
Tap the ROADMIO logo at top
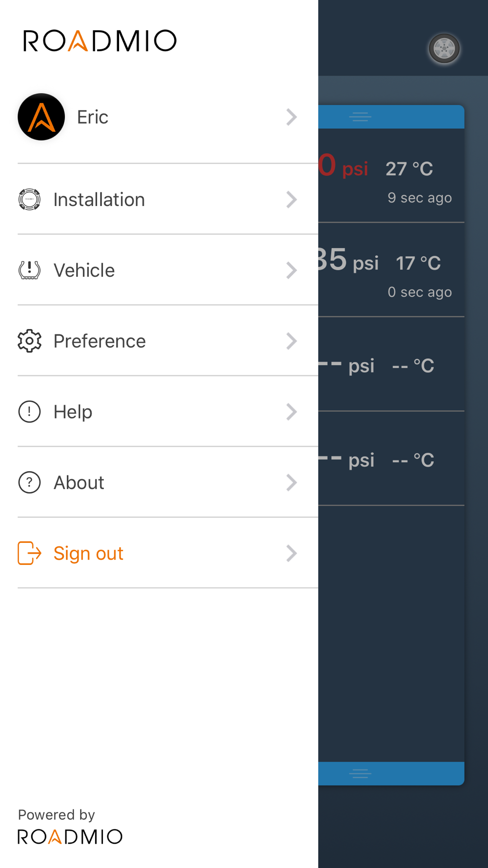click(x=100, y=41)
